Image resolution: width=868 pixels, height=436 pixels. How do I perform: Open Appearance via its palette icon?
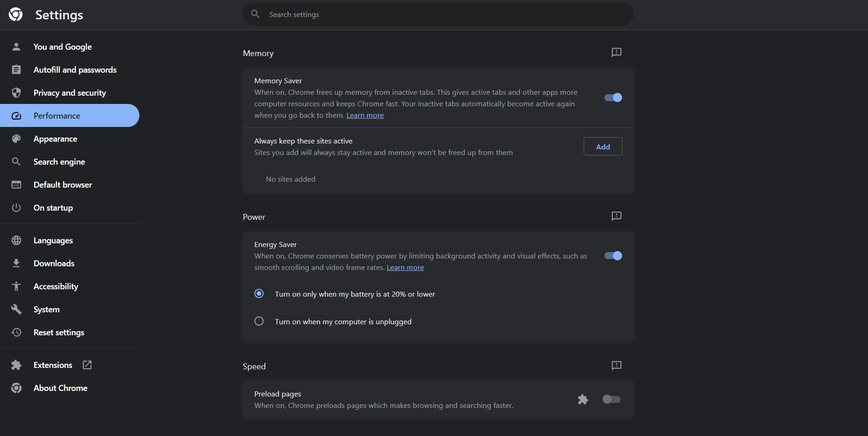[x=17, y=138]
